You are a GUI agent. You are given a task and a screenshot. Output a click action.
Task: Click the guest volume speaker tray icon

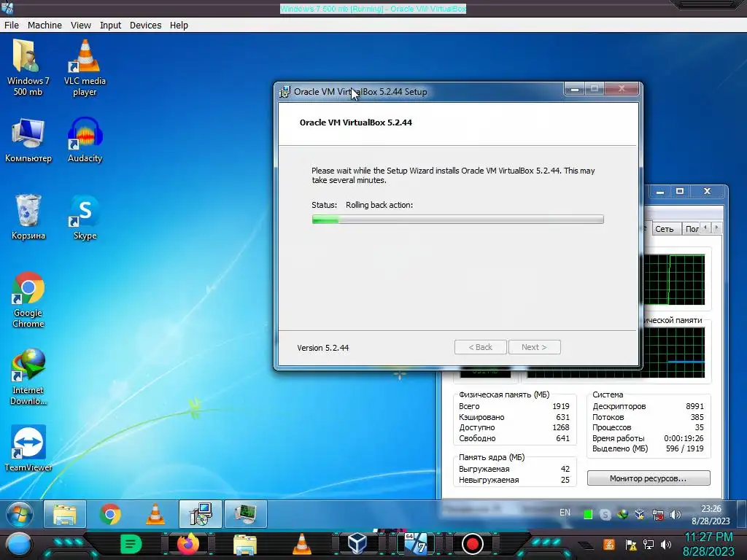(x=675, y=514)
